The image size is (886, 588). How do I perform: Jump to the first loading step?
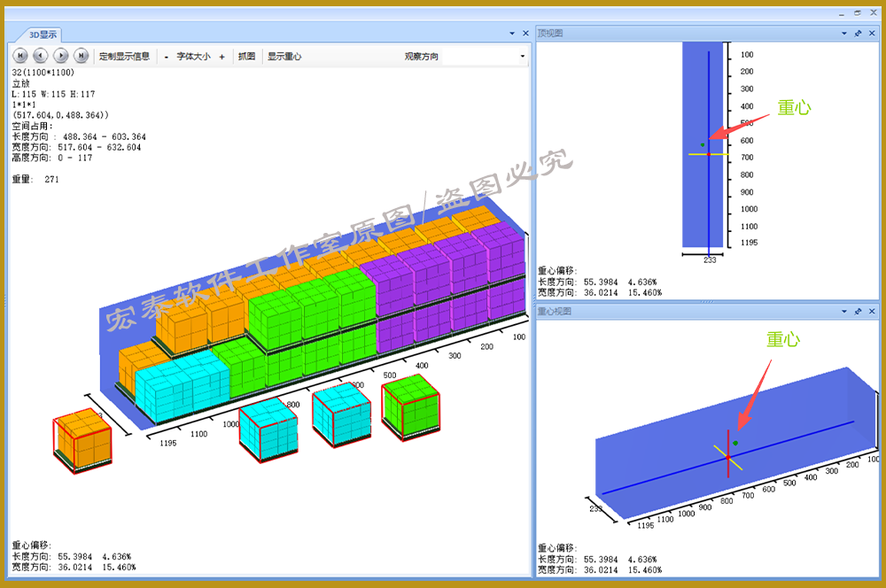coord(19,56)
